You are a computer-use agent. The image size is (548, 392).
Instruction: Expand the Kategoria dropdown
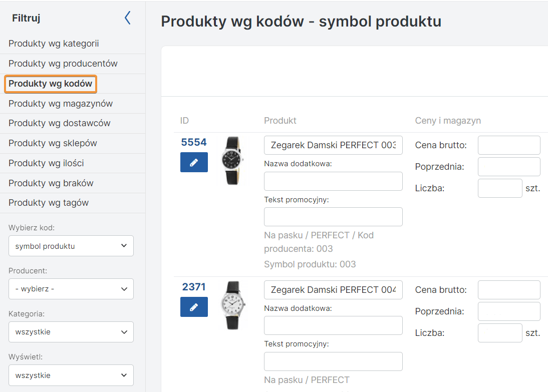pyautogui.click(x=71, y=332)
